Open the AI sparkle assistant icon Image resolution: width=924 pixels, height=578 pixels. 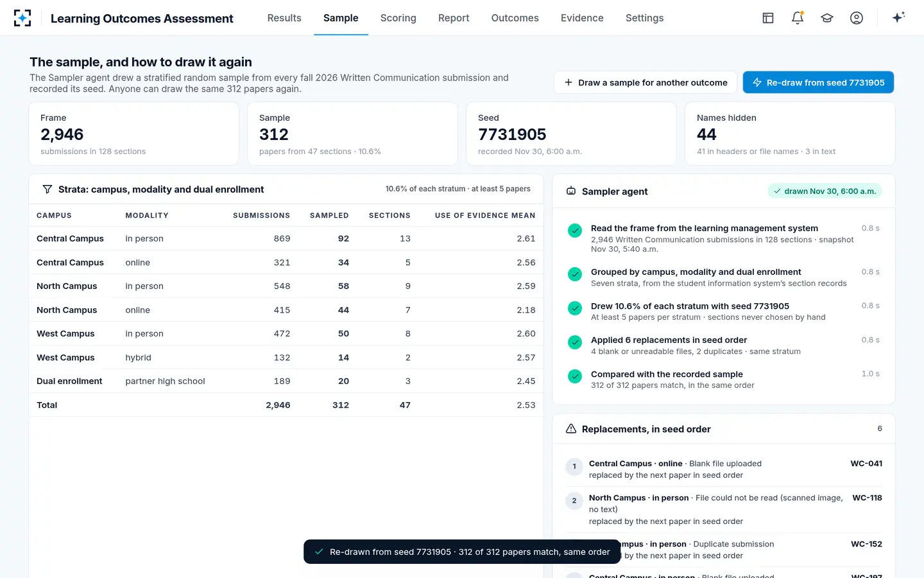click(898, 17)
